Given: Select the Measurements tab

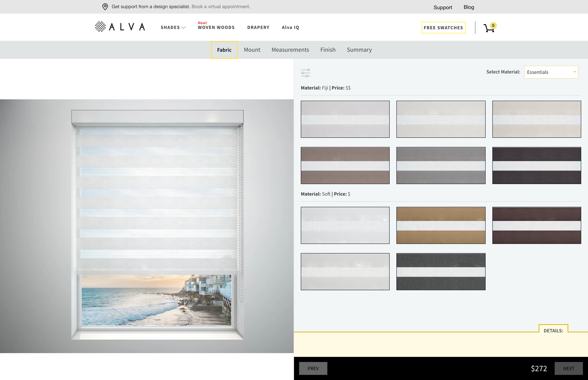Looking at the screenshot, I should [x=290, y=50].
